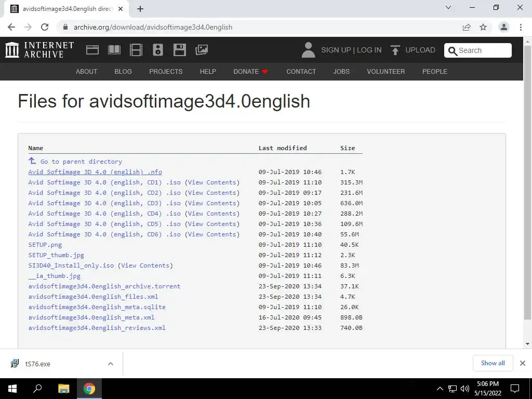Click the SIGN UP link
This screenshot has width=532, height=399.
[x=336, y=50]
